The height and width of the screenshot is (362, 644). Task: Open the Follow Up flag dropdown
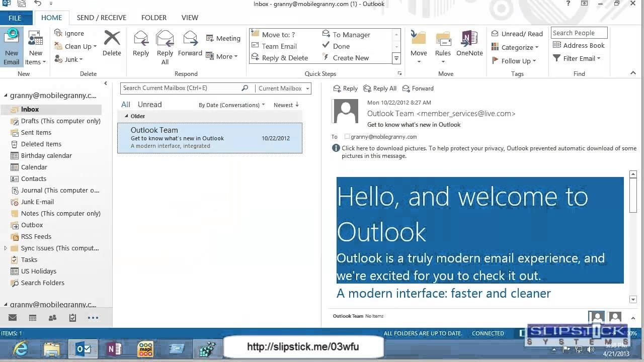click(x=514, y=61)
